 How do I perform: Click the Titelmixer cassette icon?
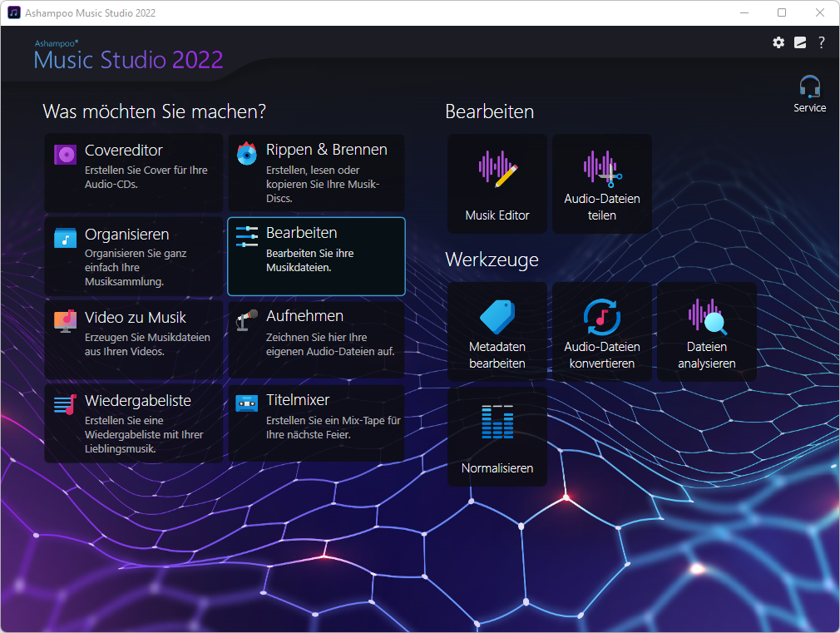247,403
